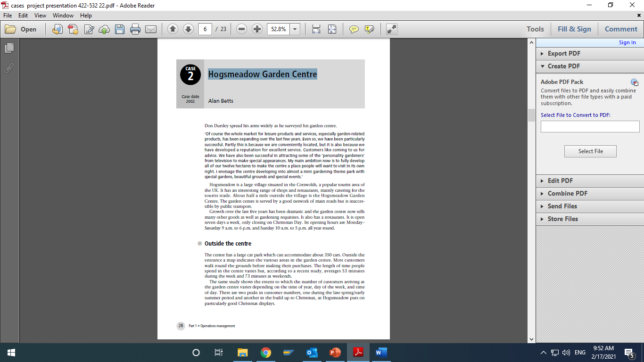Image resolution: width=644 pixels, height=362 pixels.
Task: Open Word from the taskbar
Action: (381, 353)
